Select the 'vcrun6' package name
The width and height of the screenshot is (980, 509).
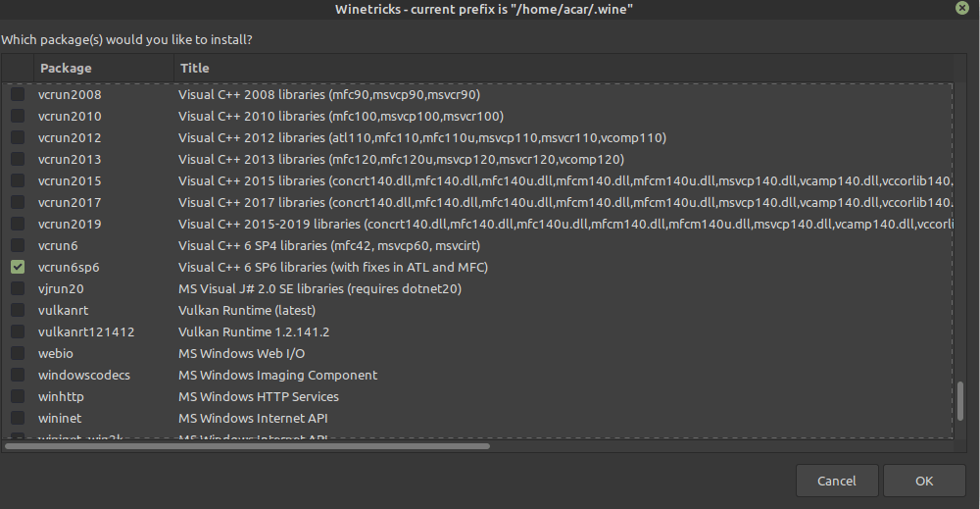tap(58, 246)
